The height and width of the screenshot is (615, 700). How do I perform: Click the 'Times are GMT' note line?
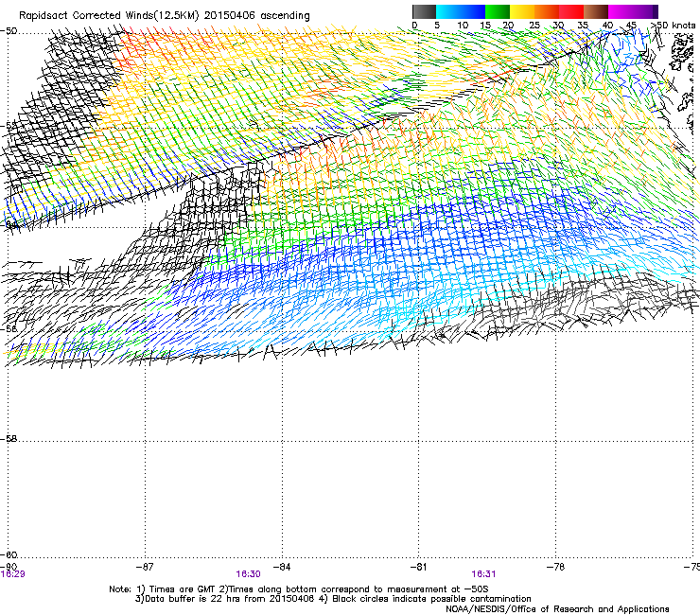[x=299, y=589]
